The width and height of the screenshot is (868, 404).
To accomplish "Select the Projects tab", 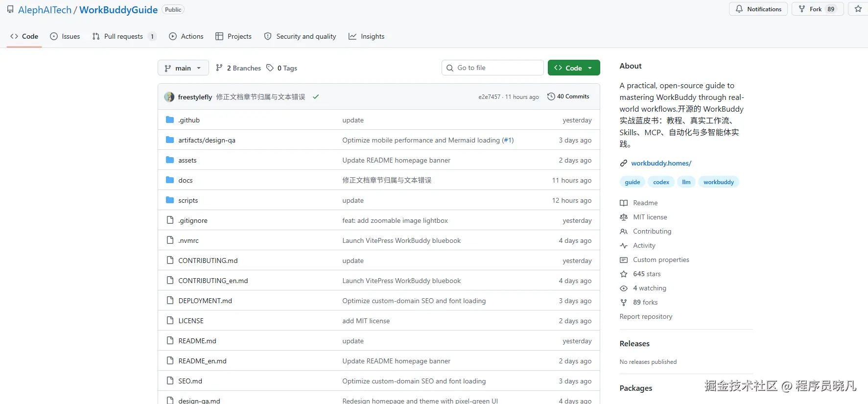I will [x=234, y=36].
